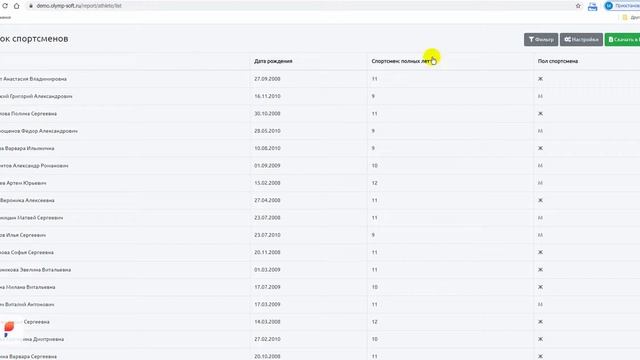Open the browser profile avatar
This screenshot has width=640, height=360.
coord(609,6)
